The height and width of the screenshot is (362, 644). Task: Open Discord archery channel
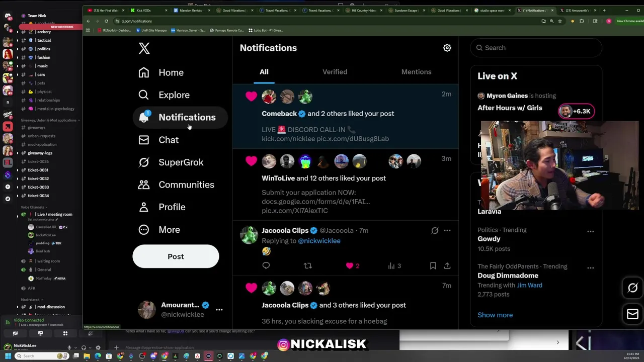(x=44, y=32)
